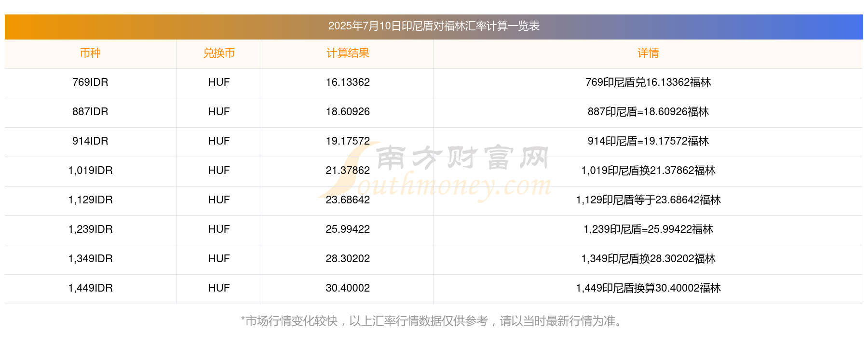Click HUF in the 1,449IDR row
The image size is (868, 347).
click(219, 288)
